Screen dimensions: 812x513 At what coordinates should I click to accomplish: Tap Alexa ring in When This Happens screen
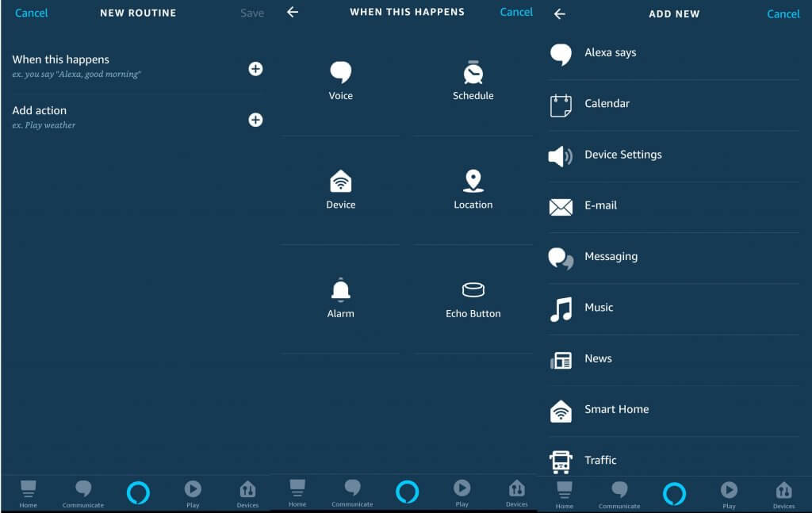click(407, 492)
